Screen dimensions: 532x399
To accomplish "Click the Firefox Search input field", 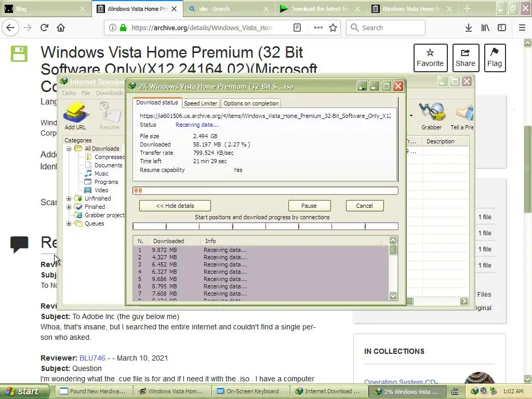I will coord(386,28).
